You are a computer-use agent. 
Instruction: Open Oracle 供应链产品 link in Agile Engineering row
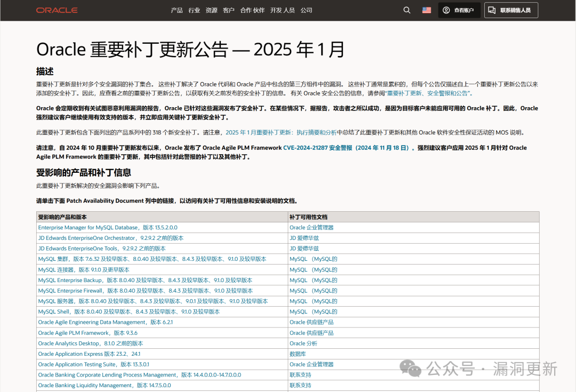pos(311,322)
